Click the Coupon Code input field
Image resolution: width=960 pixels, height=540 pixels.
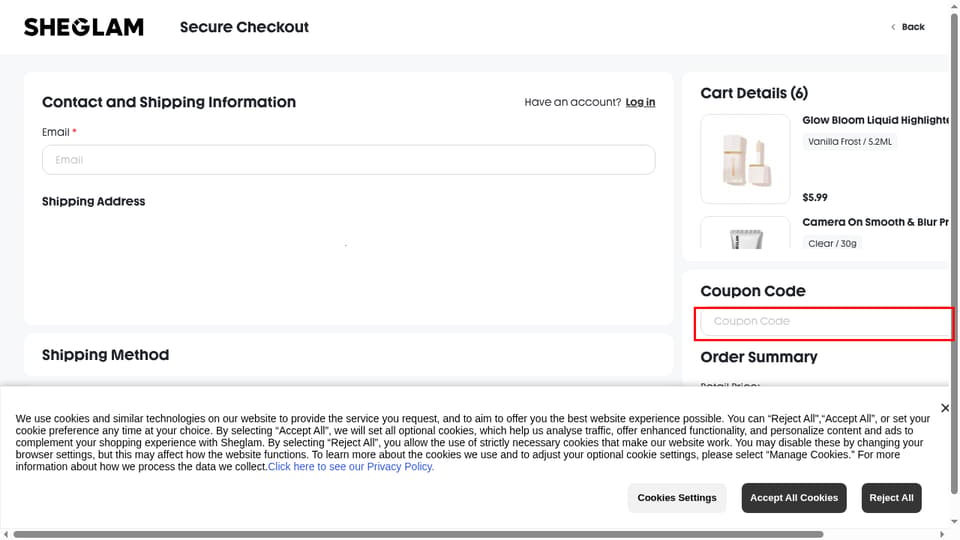click(824, 321)
